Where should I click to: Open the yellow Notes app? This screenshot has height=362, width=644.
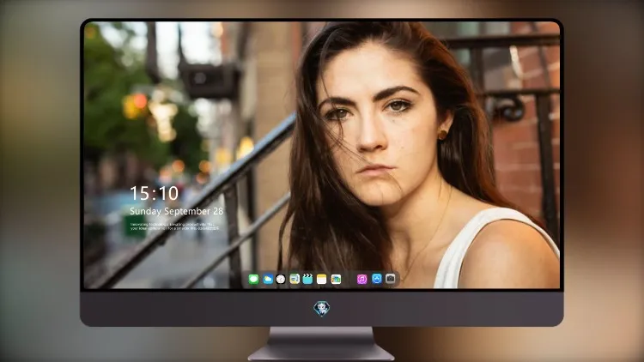point(322,279)
